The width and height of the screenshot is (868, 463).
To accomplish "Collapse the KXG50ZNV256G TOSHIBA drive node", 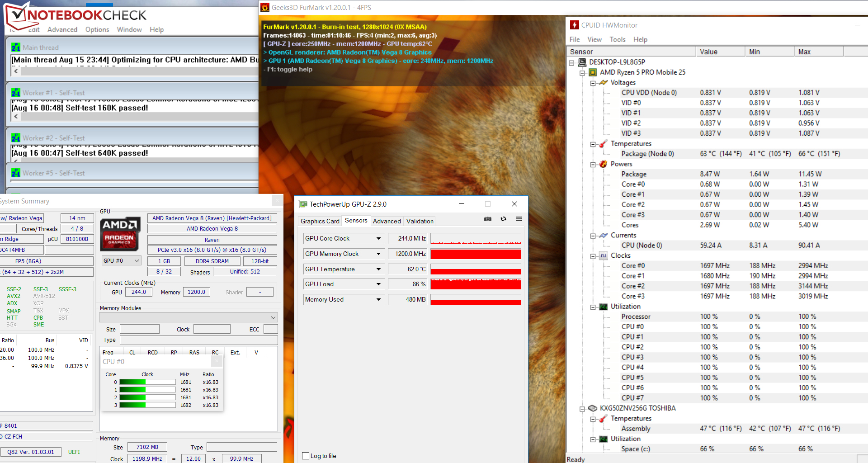I will tap(582, 409).
